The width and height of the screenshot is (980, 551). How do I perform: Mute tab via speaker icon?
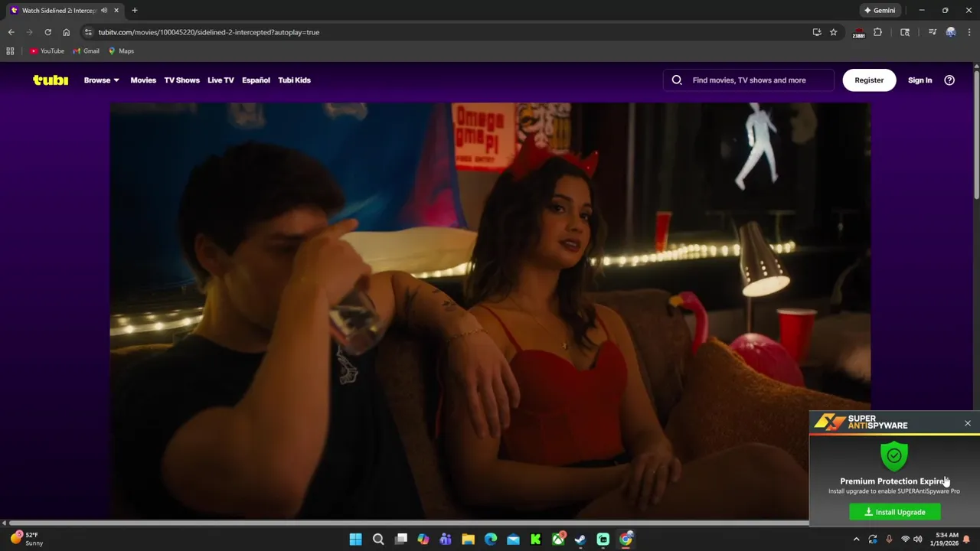(x=104, y=10)
